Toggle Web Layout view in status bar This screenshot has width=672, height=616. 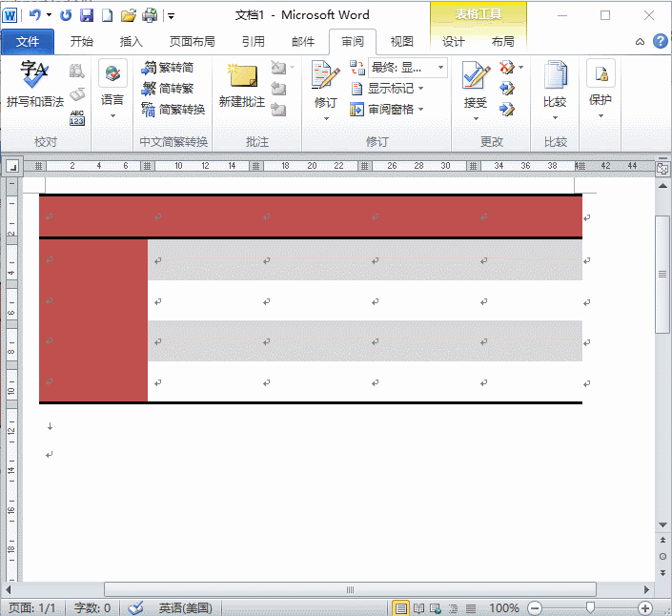point(436,607)
